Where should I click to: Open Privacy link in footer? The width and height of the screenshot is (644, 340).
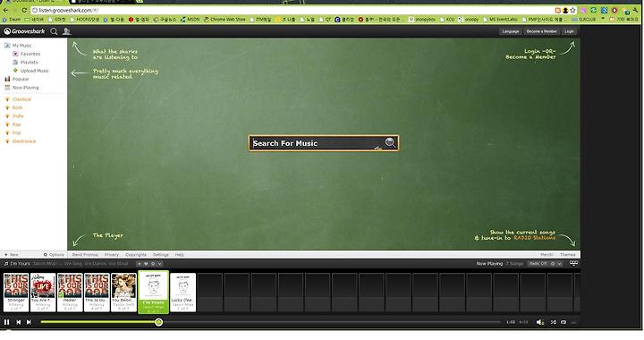point(111,255)
